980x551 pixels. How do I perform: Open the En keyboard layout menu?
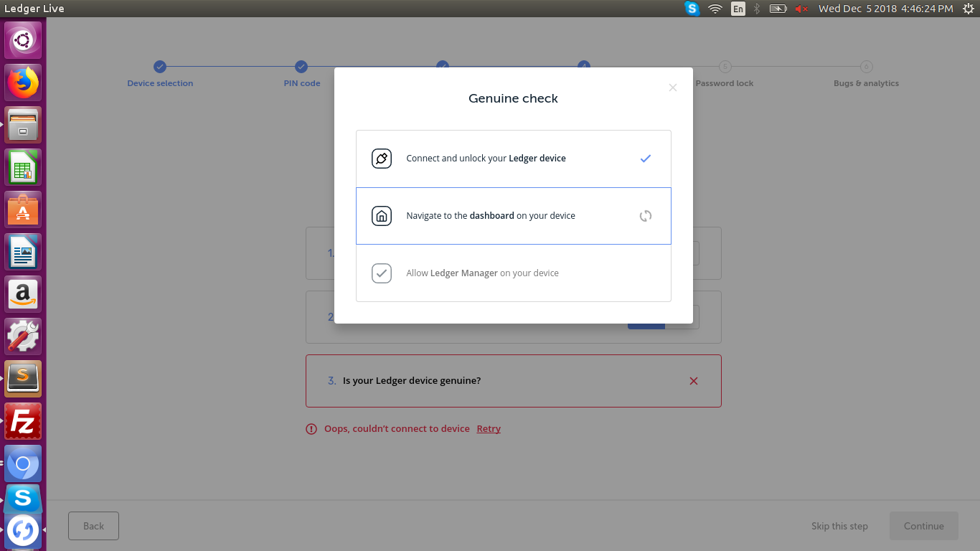(x=738, y=9)
